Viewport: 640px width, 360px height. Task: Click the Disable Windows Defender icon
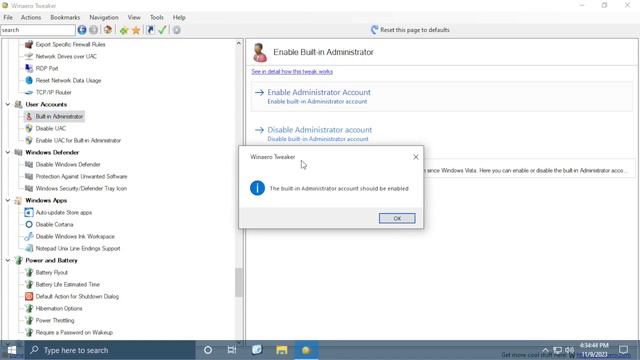coord(29,164)
